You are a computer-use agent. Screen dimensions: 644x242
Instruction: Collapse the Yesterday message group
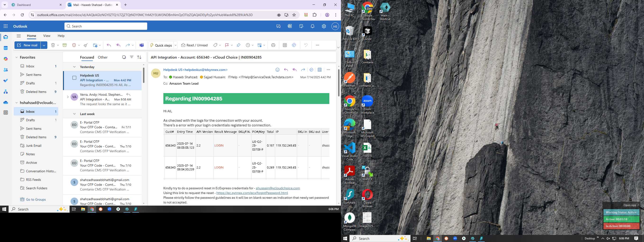coord(74,67)
